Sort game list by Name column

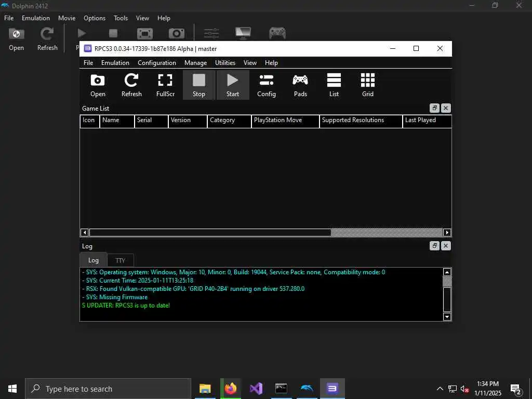(x=117, y=121)
